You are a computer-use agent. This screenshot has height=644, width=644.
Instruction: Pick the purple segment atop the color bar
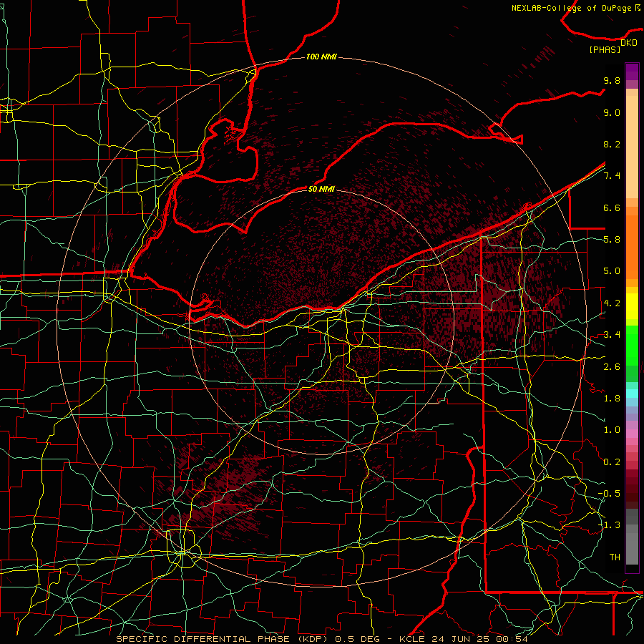[x=632, y=72]
